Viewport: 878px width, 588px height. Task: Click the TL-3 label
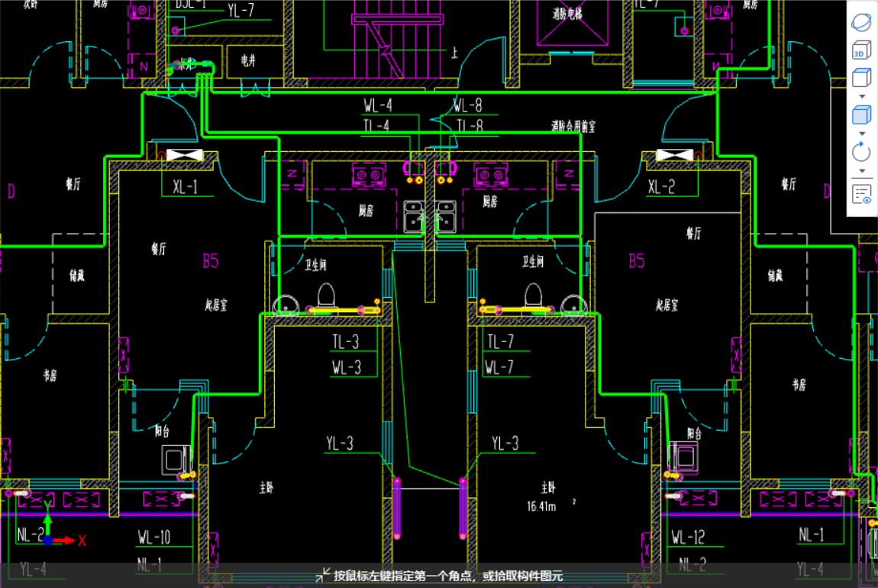tap(346, 341)
